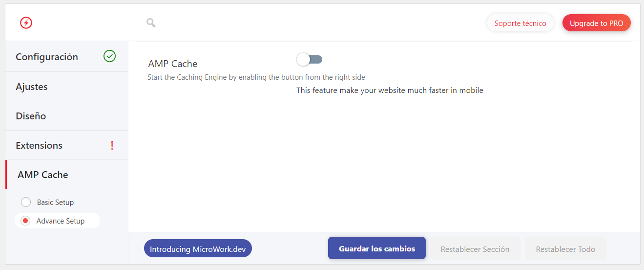Click the Restablecer Sección button

[x=475, y=249]
